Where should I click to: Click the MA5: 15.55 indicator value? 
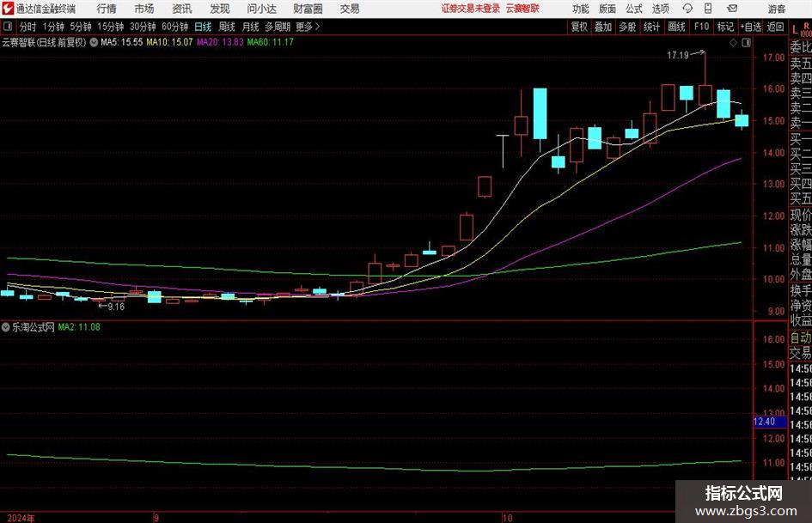(x=122, y=42)
